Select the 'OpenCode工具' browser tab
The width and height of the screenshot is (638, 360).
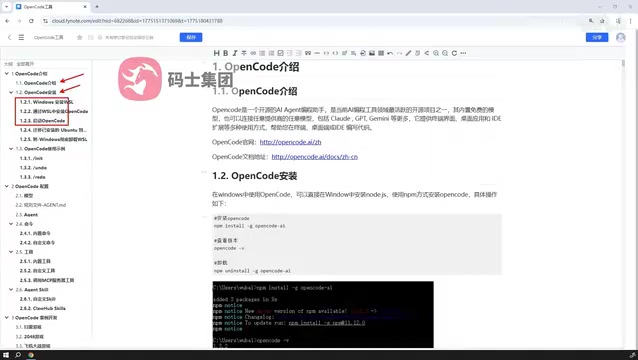pyautogui.click(x=51, y=7)
